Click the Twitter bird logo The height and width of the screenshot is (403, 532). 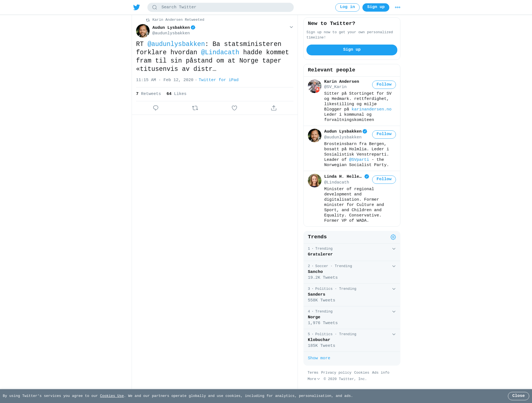[137, 7]
